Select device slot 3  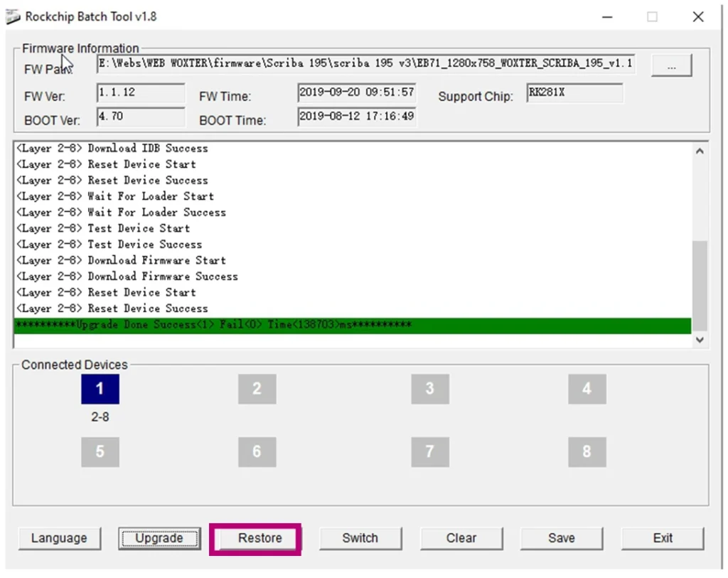pos(430,389)
